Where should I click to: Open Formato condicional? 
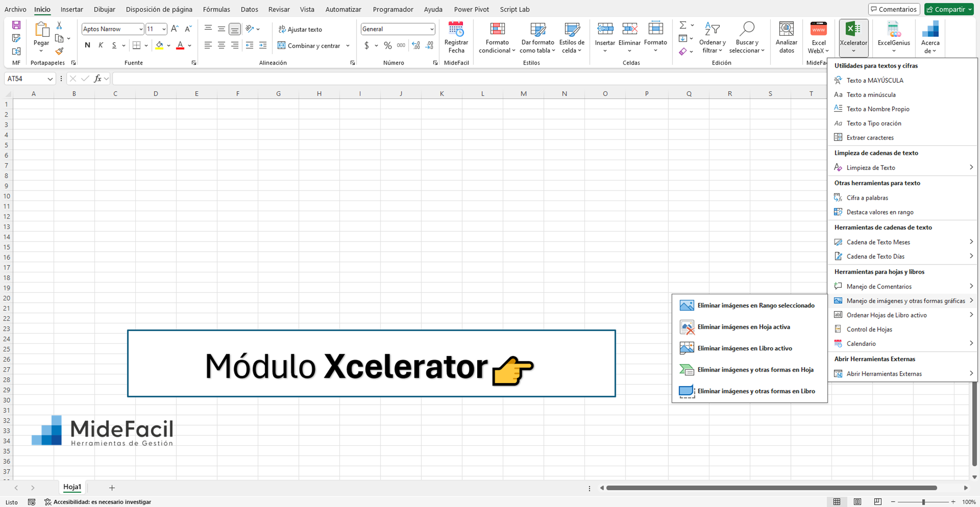pos(497,37)
